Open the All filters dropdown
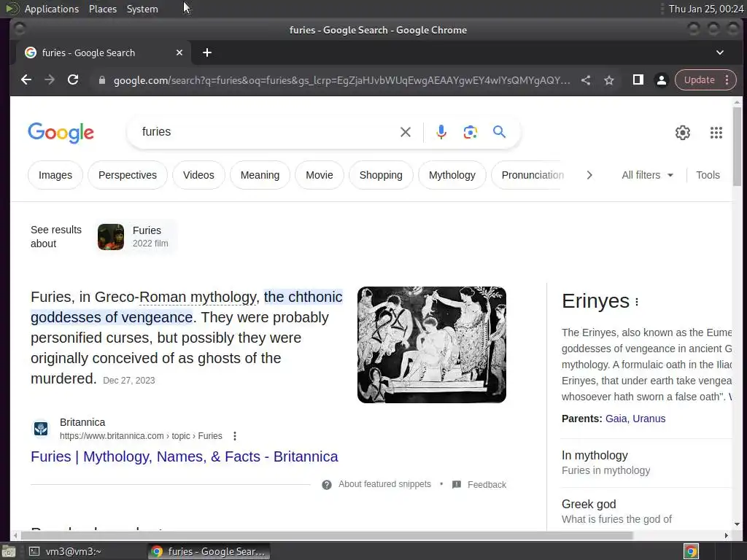This screenshot has width=747, height=560. [648, 175]
